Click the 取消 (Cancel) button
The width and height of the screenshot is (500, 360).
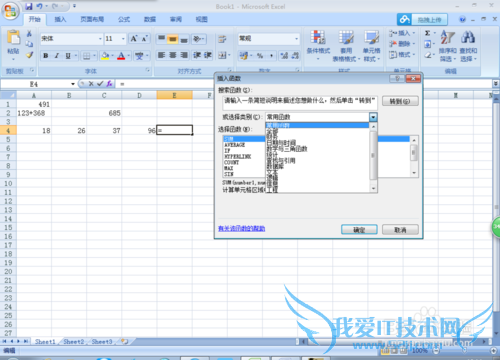coord(400,230)
